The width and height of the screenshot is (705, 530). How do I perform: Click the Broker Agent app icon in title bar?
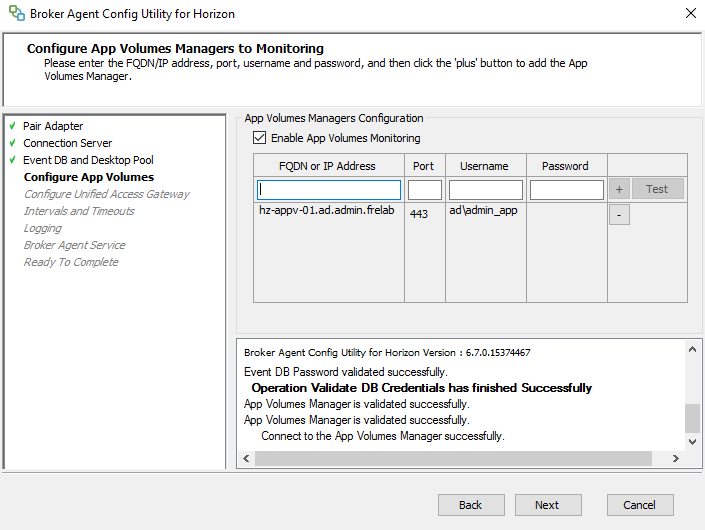point(17,13)
